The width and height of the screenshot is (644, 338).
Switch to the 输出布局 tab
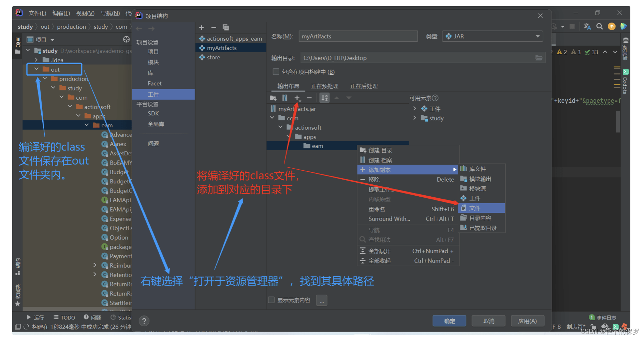pyautogui.click(x=288, y=86)
